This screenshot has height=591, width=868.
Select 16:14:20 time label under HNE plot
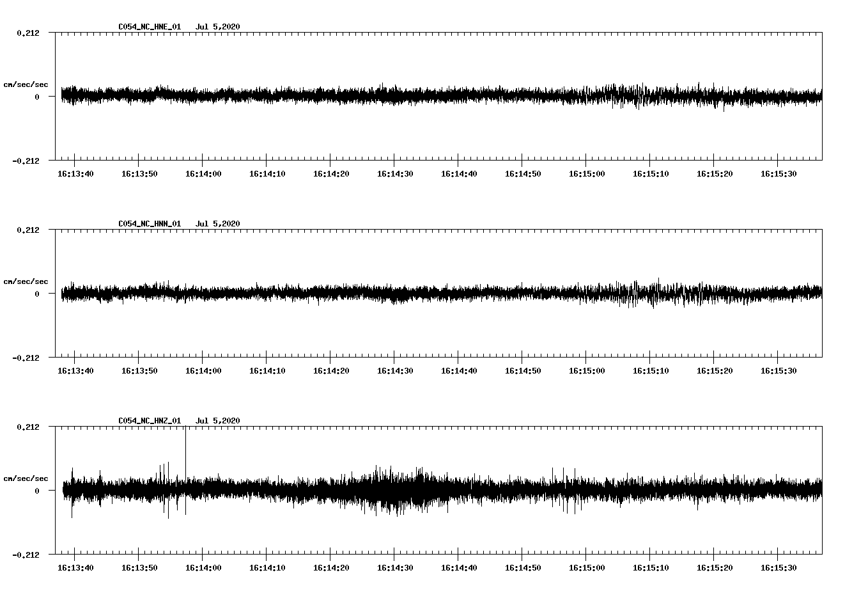point(331,174)
